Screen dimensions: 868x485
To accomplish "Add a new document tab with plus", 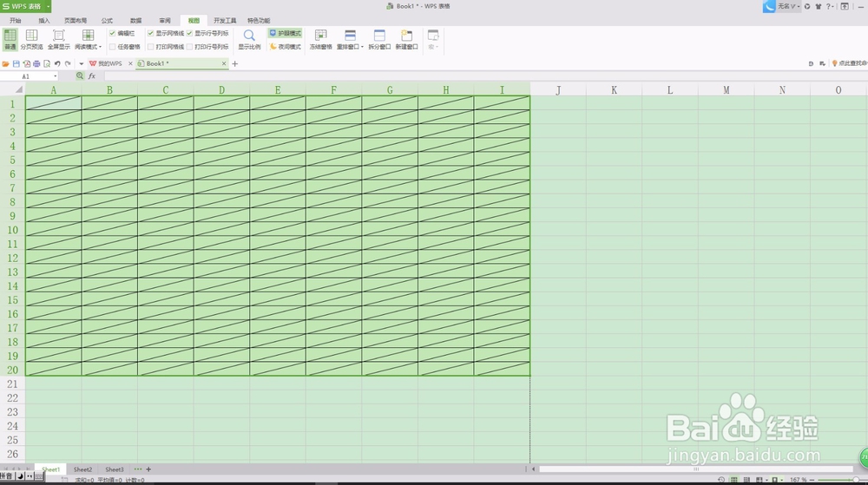I will pos(234,63).
